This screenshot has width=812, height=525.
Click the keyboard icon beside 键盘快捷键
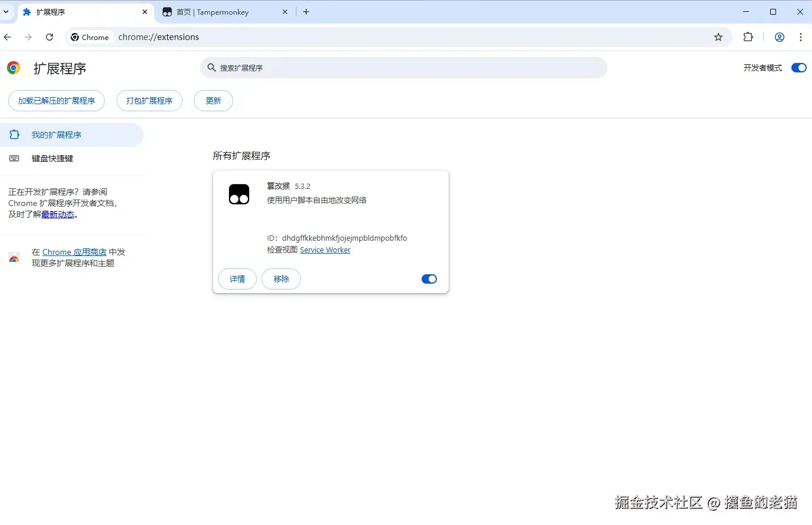[x=14, y=158]
